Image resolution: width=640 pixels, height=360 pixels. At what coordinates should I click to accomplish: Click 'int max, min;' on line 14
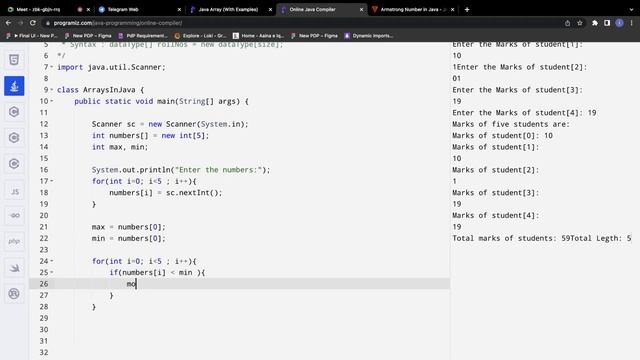120,147
